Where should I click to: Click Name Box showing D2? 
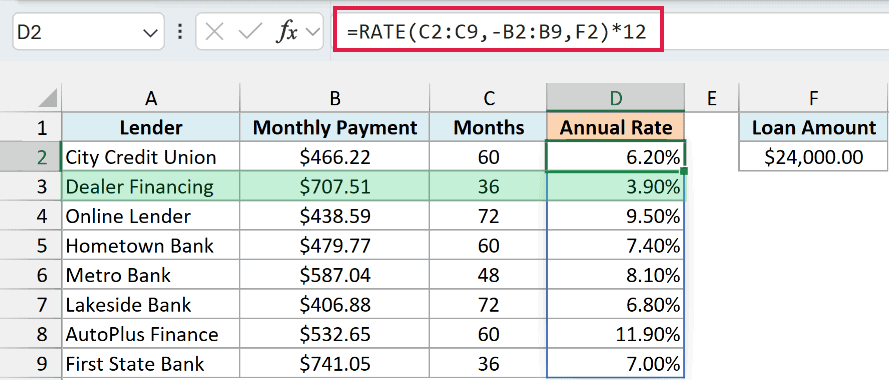click(88, 32)
